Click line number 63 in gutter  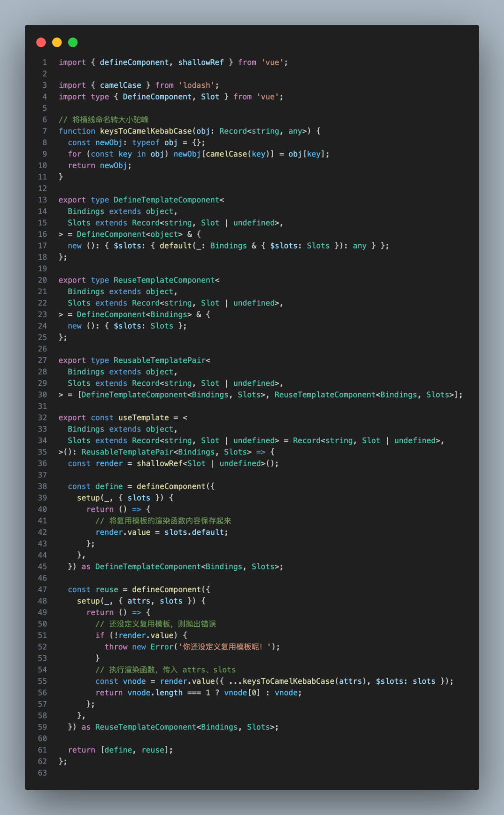(42, 773)
